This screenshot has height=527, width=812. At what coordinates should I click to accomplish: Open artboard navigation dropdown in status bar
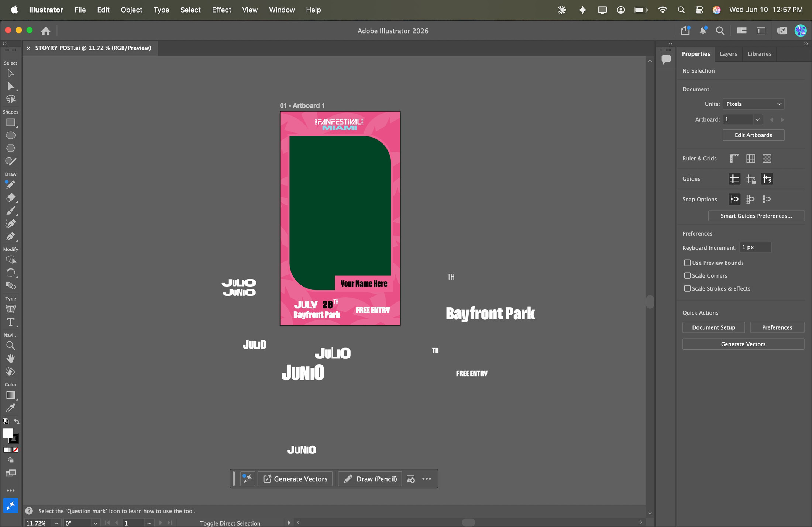(149, 523)
